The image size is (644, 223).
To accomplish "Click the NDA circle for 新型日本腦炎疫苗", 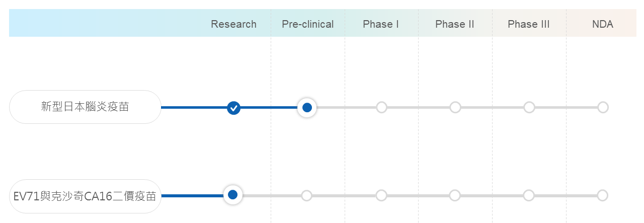I will coord(603,107).
